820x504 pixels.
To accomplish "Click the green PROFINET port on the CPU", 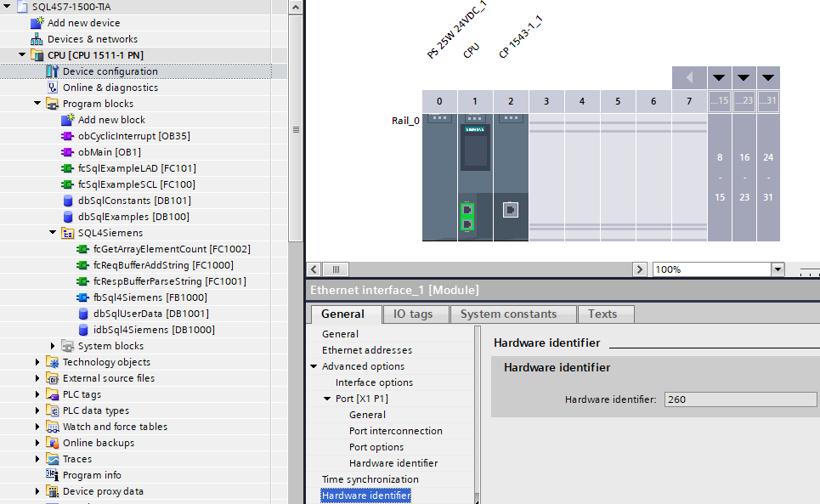I will pos(467,217).
